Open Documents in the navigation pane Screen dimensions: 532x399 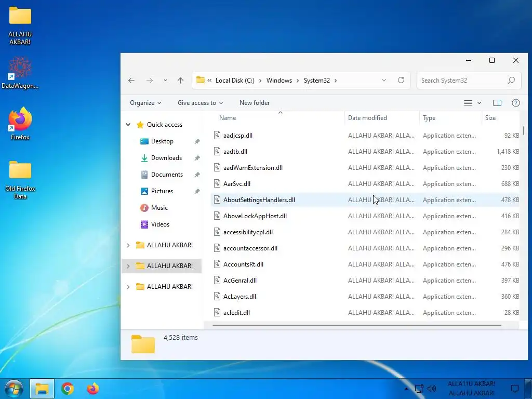(x=167, y=175)
